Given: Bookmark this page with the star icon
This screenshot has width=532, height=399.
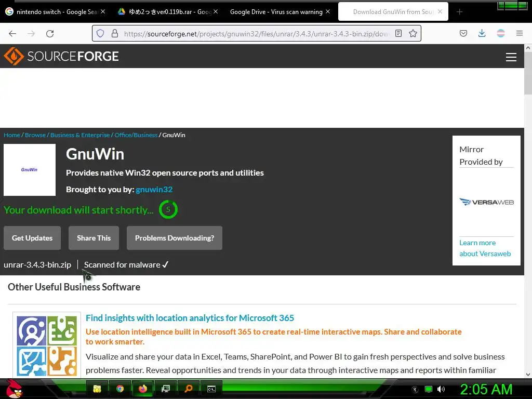Looking at the screenshot, I should pyautogui.click(x=413, y=33).
